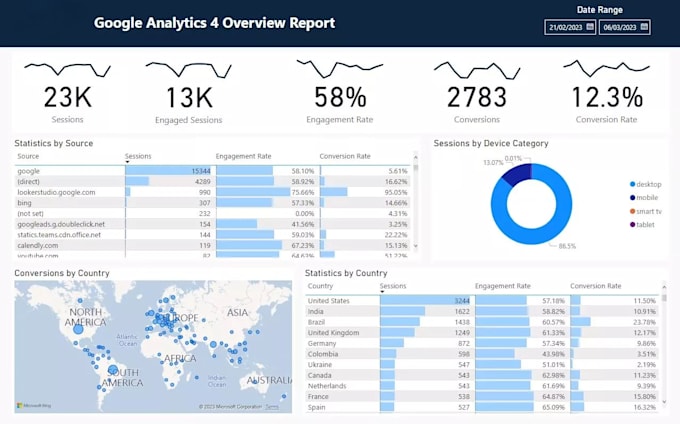Select mobile legend marker in device chart

(x=632, y=198)
